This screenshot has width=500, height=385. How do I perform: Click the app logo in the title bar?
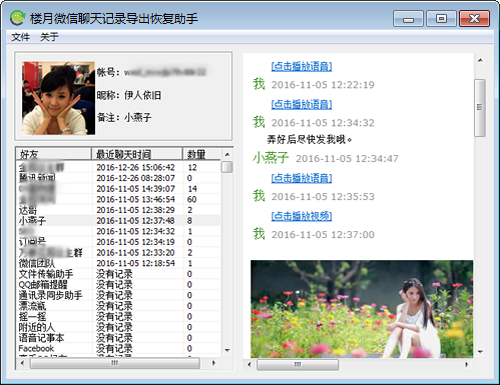click(17, 18)
